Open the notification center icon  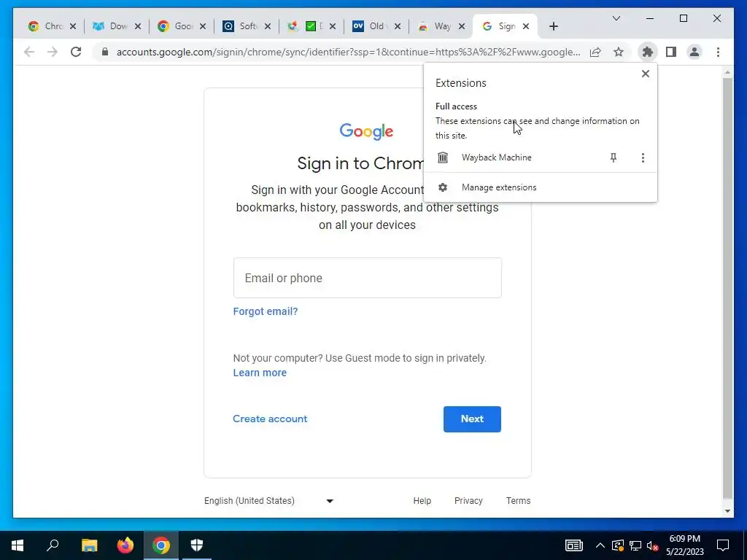click(723, 545)
